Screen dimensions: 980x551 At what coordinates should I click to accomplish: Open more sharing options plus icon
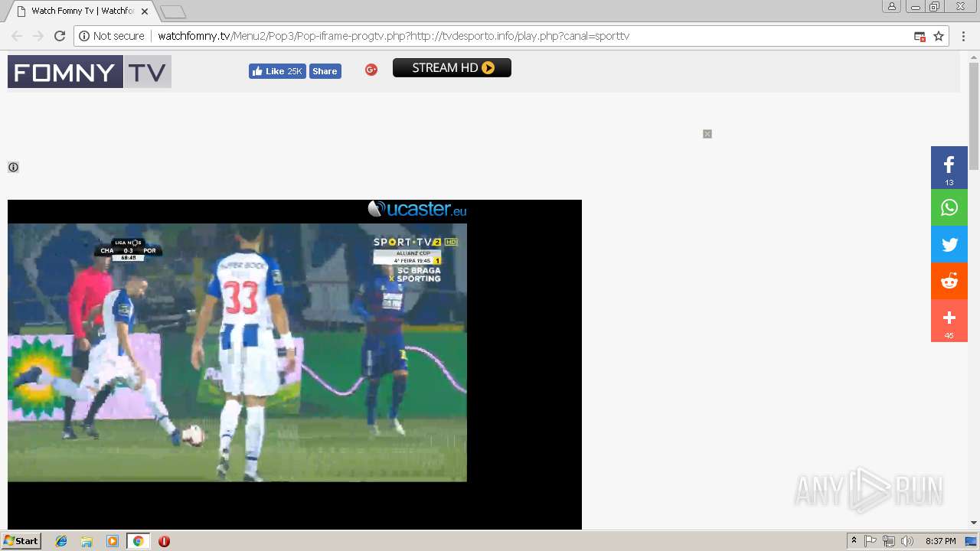coord(949,321)
